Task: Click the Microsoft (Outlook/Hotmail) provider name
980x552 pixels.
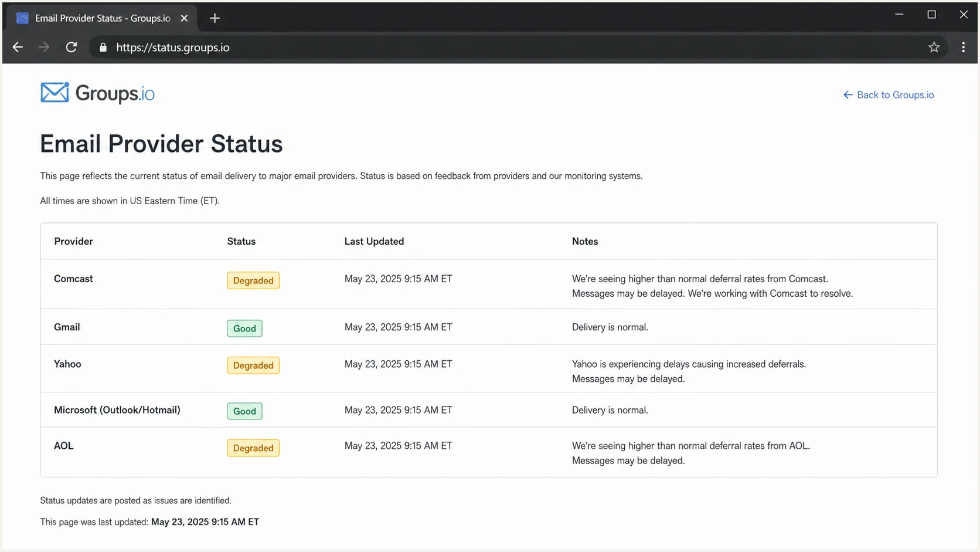Action: (117, 410)
